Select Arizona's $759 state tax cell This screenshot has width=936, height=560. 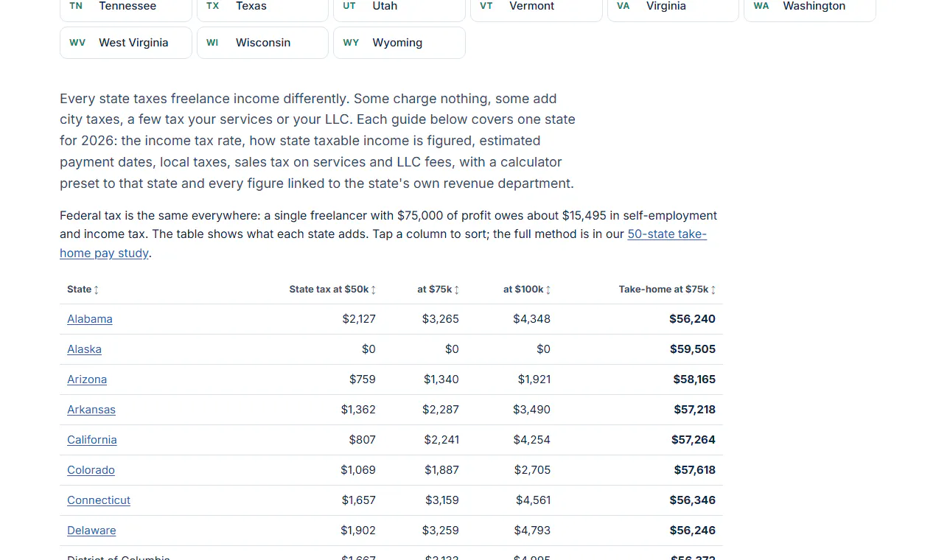(363, 379)
